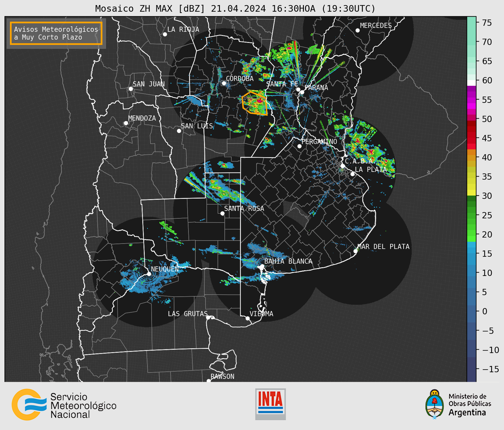Click the MAR DEL PLATA city marker dot
This screenshot has width=504, height=430.
(356, 251)
